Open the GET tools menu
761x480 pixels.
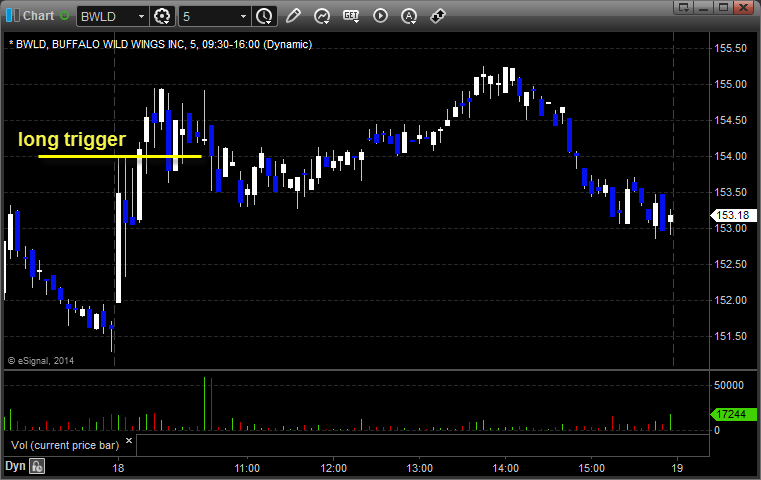click(x=351, y=16)
